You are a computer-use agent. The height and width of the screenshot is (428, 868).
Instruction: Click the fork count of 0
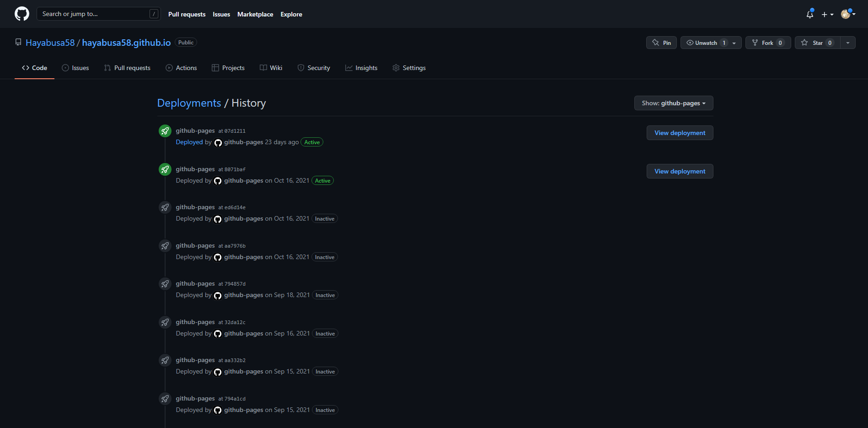[780, 43]
